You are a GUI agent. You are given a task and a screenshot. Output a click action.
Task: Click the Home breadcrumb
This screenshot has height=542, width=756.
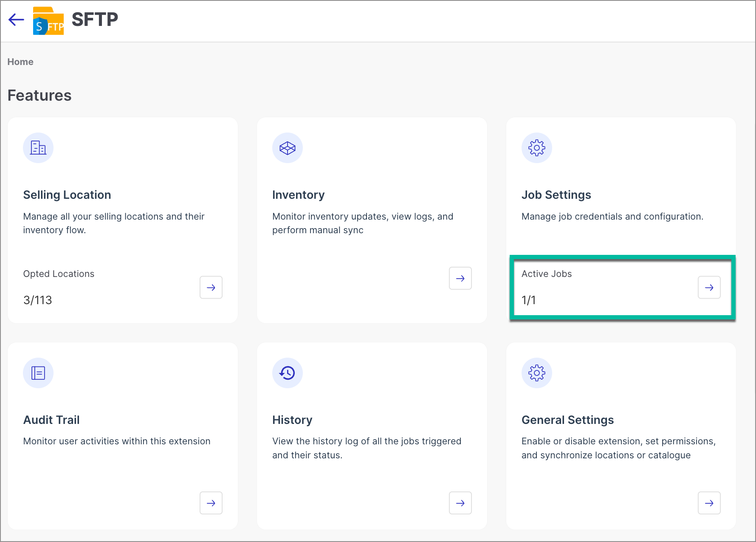coord(20,62)
